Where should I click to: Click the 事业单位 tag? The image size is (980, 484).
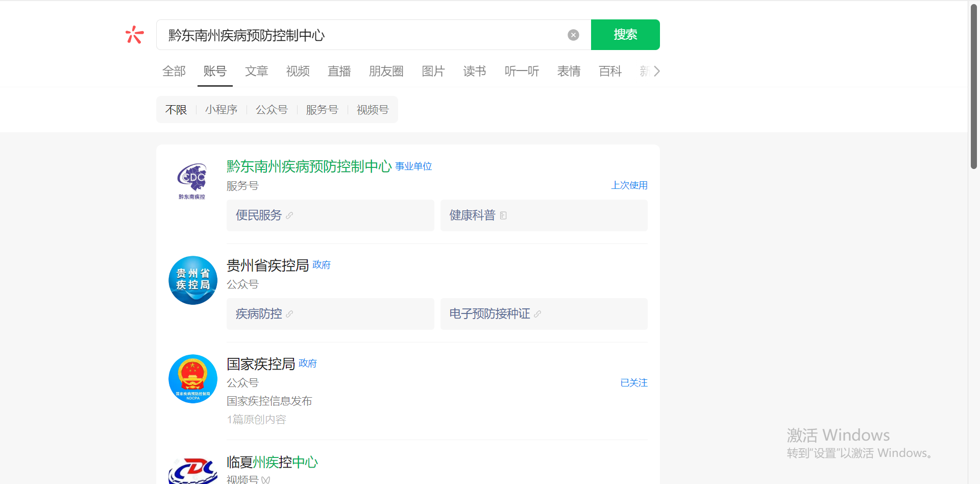pyautogui.click(x=414, y=166)
